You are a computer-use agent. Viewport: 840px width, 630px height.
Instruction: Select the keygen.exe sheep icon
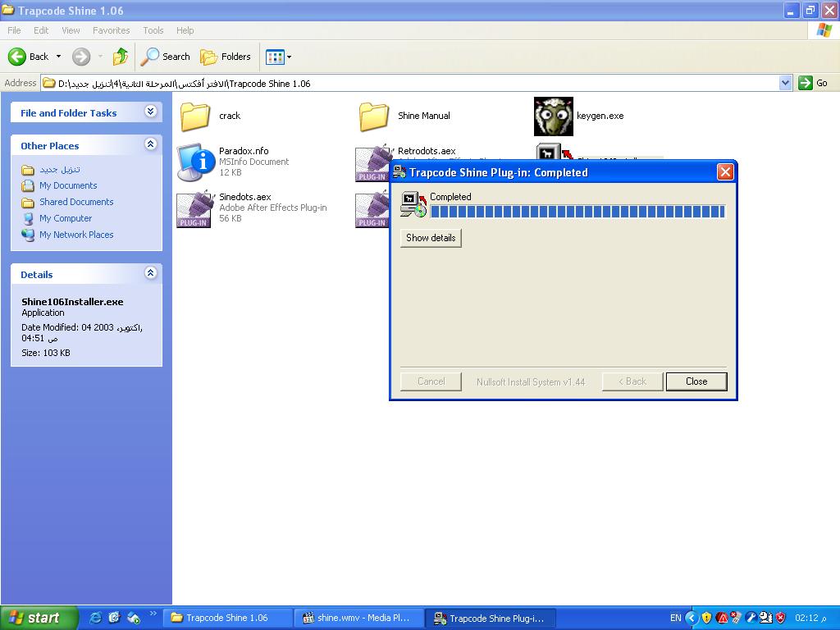[554, 116]
